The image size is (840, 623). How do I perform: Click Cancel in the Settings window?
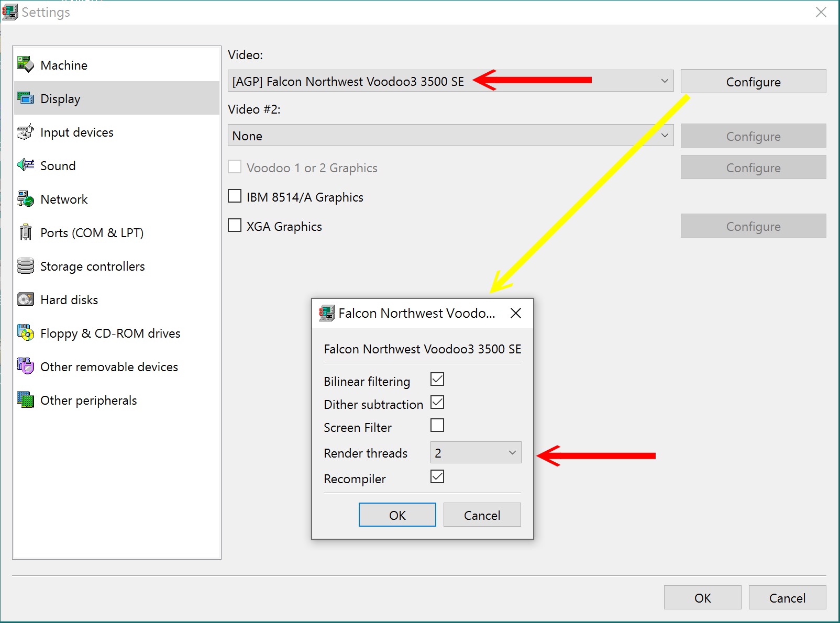pyautogui.click(x=787, y=597)
